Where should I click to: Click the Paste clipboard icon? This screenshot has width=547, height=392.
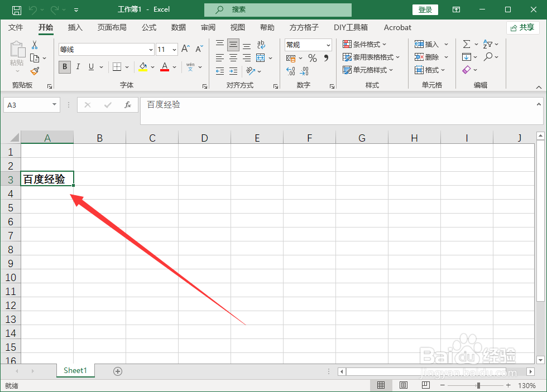click(17, 49)
